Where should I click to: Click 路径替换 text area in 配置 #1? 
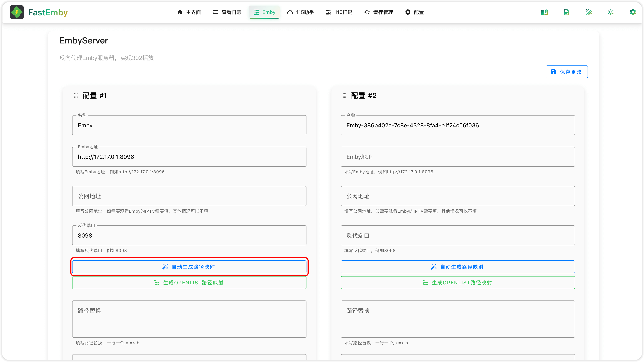[189, 319]
